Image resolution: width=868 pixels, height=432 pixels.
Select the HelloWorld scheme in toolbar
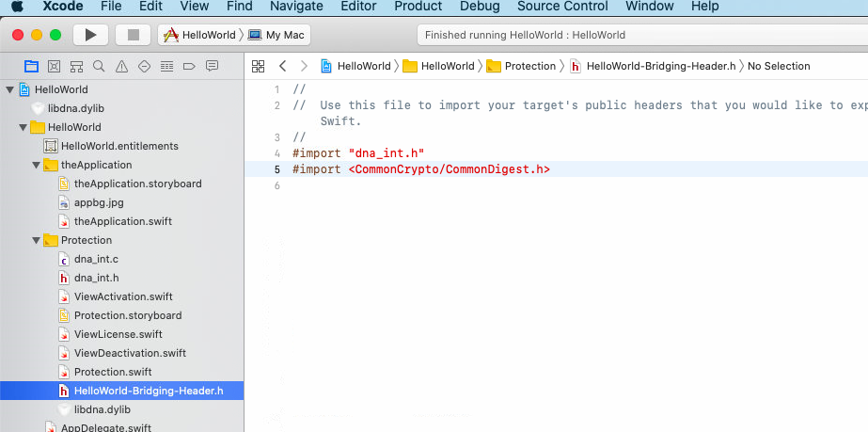(200, 35)
